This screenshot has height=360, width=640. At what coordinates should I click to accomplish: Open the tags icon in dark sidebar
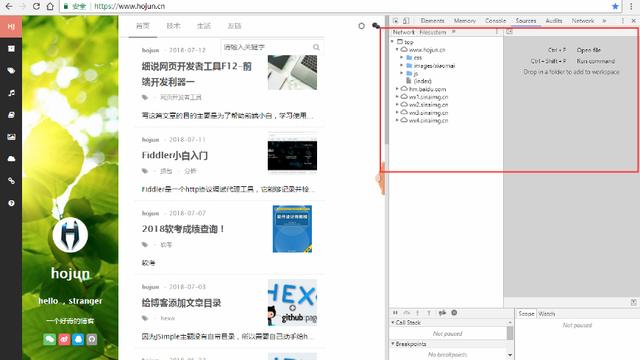coord(11,71)
